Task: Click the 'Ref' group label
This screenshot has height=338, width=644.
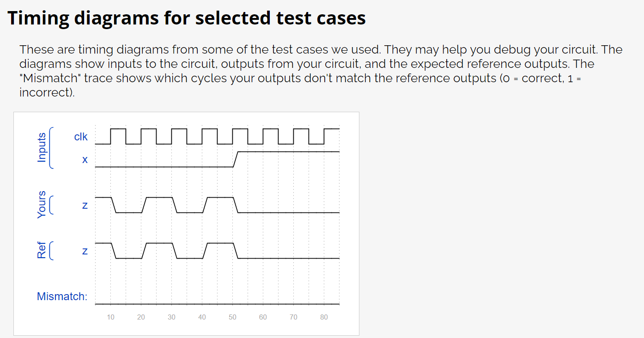Action: (x=42, y=250)
